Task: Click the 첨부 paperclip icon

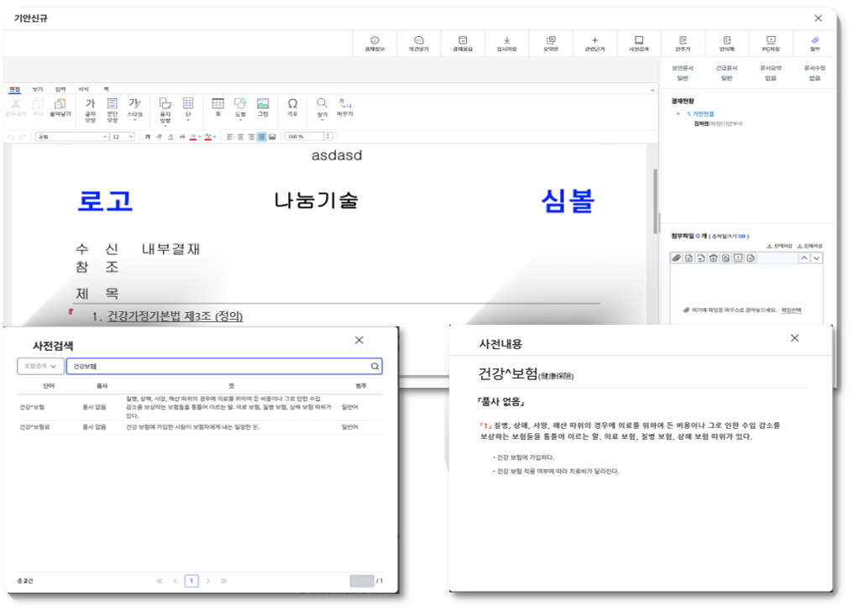Action: (x=814, y=43)
